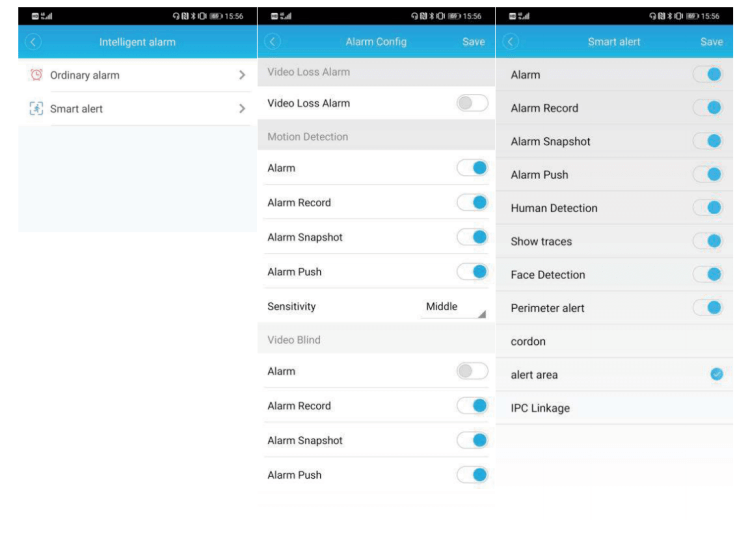Toggle Motion Detection Alarm Snapshot switch

coord(472,237)
